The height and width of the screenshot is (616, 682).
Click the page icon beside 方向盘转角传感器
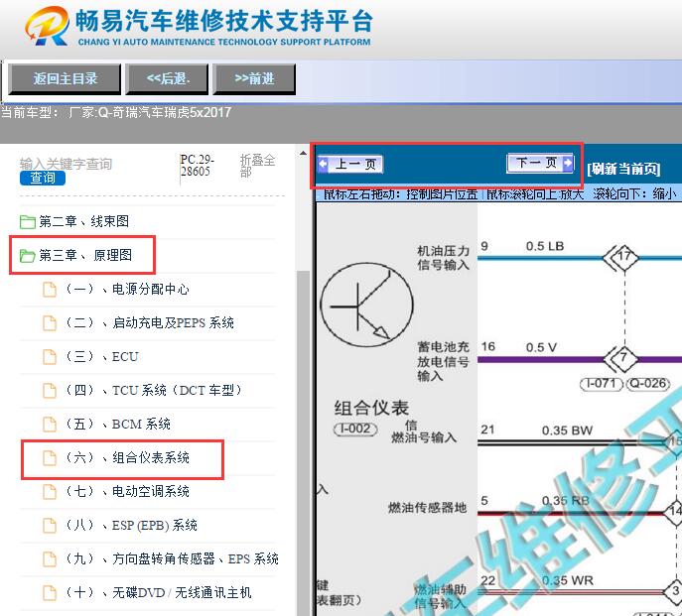[50, 559]
